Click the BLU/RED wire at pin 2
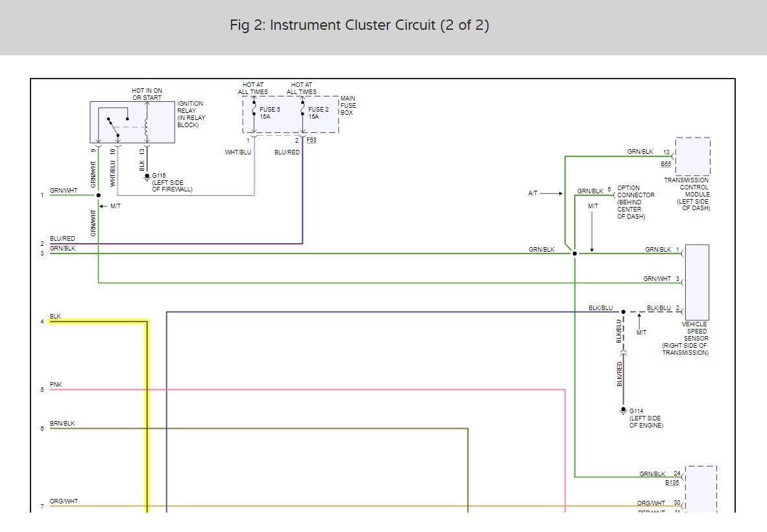The width and height of the screenshot is (767, 532). click(176, 243)
